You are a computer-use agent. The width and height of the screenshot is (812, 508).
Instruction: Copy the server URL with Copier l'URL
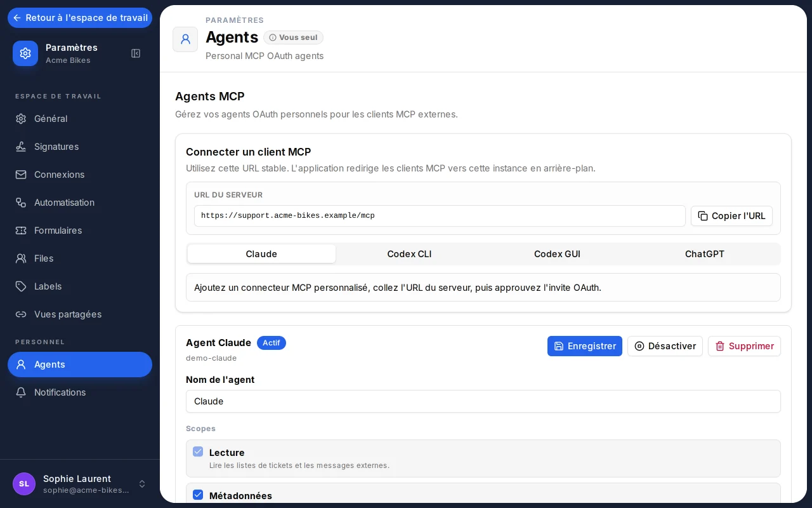click(x=731, y=216)
